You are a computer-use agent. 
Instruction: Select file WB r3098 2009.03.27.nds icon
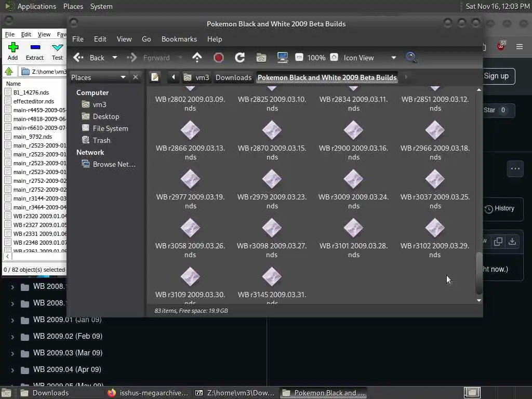tap(272, 229)
